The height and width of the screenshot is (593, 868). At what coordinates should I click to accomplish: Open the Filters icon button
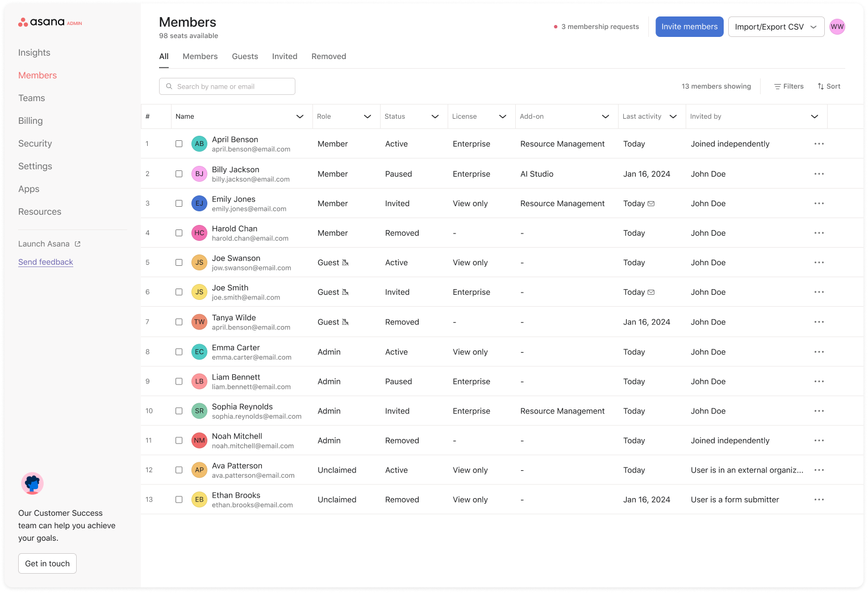pyautogui.click(x=777, y=86)
